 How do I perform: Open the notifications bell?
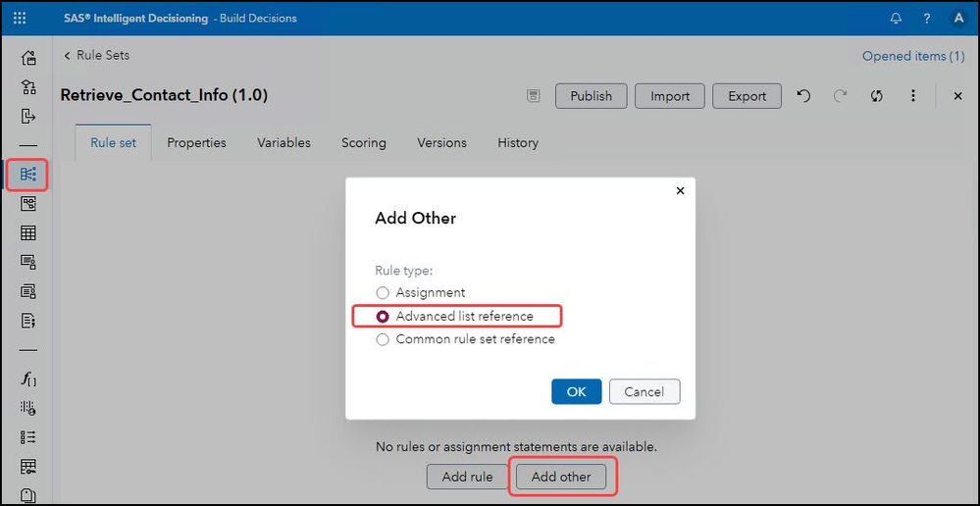pyautogui.click(x=896, y=18)
